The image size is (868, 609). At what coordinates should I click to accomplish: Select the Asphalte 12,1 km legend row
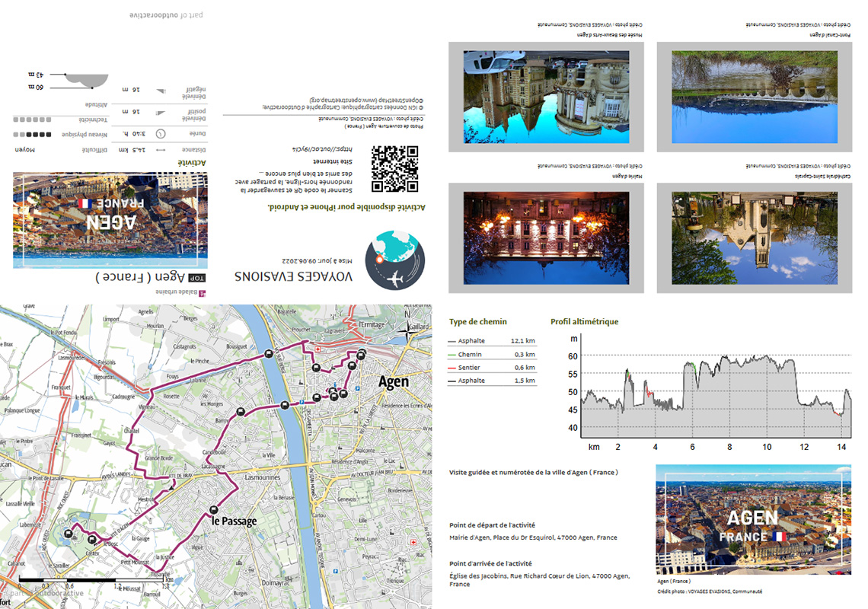pyautogui.click(x=492, y=341)
